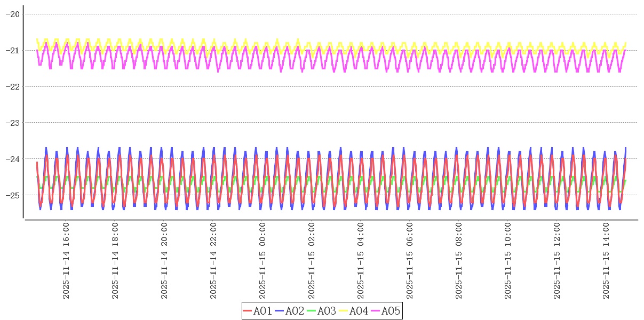
Task: Toggle A05 series legend label
Action: (x=391, y=311)
